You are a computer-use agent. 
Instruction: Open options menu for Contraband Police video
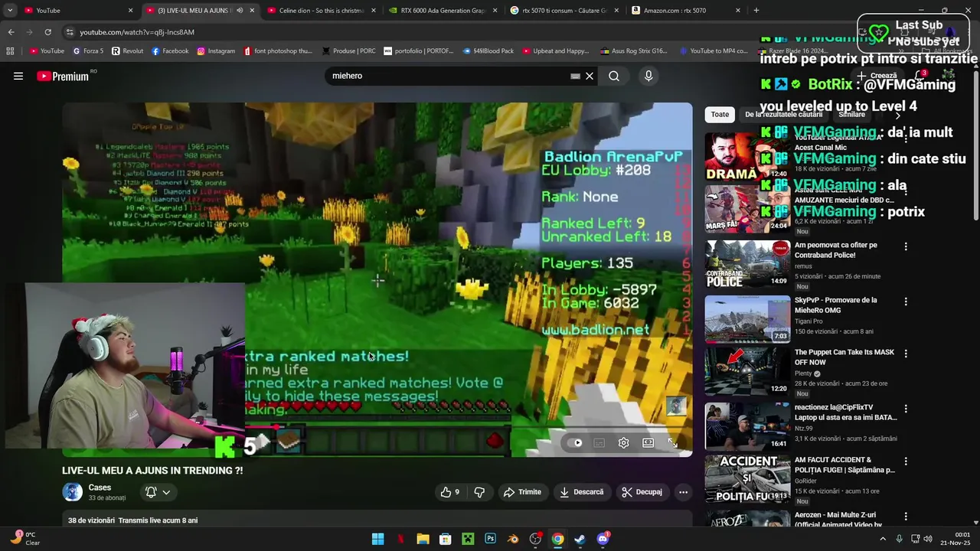(906, 246)
